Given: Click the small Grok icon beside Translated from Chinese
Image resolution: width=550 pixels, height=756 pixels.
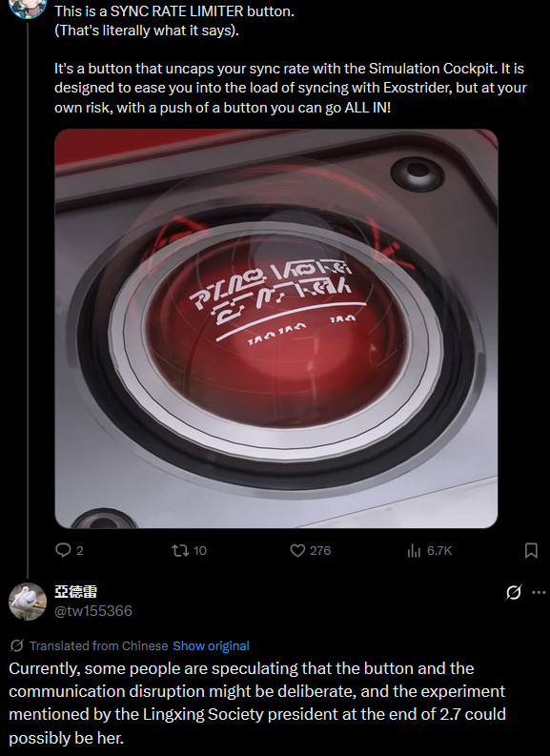Looking at the screenshot, I should click(x=17, y=645).
